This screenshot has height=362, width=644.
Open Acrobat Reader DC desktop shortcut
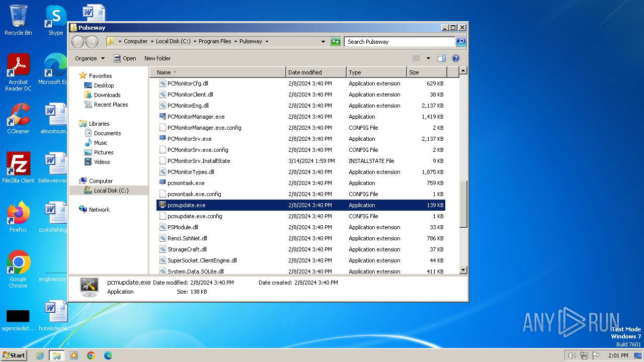pyautogui.click(x=18, y=72)
